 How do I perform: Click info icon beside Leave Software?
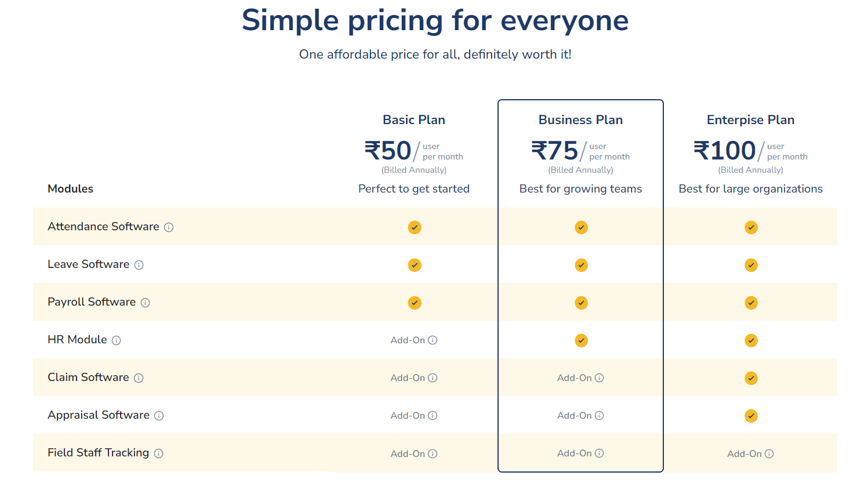tap(139, 265)
